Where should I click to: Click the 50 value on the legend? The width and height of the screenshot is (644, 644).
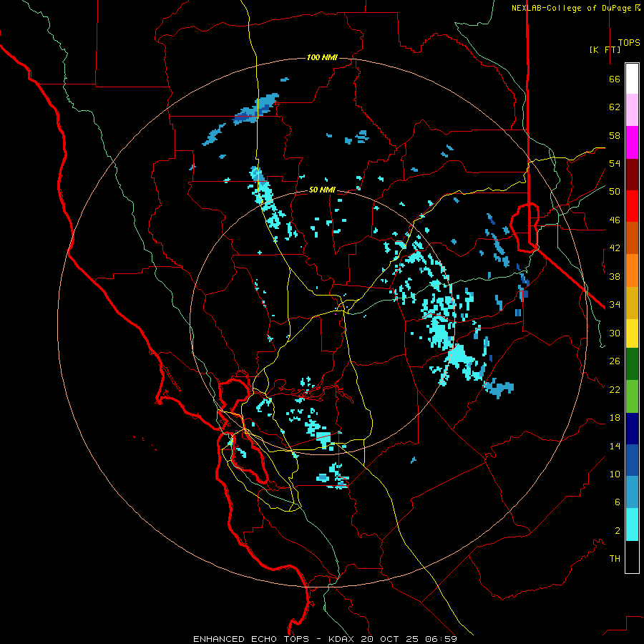click(615, 192)
